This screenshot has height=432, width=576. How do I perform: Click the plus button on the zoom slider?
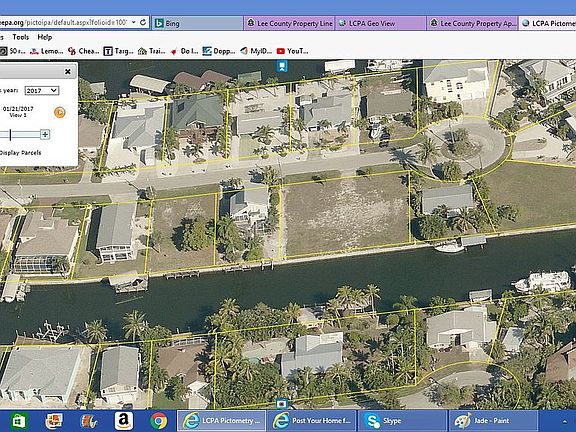45,134
